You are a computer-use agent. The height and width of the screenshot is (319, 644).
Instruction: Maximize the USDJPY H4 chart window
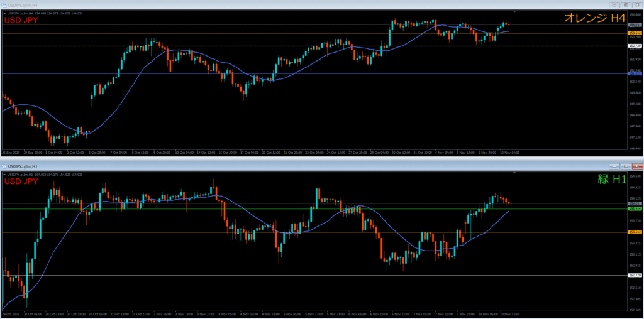[625, 6]
